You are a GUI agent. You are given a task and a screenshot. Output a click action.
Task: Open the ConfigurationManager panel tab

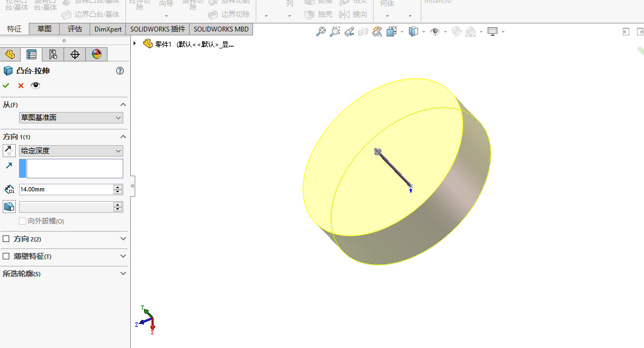point(53,54)
